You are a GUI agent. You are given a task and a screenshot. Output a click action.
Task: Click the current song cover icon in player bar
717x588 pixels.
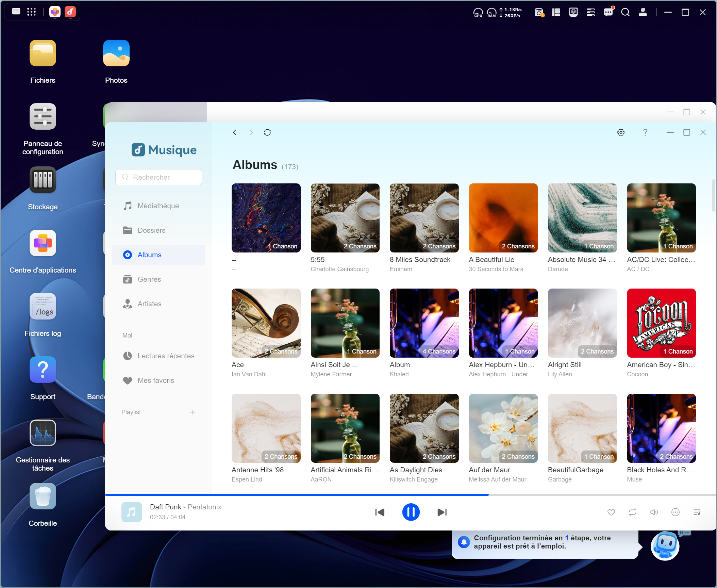(x=132, y=512)
